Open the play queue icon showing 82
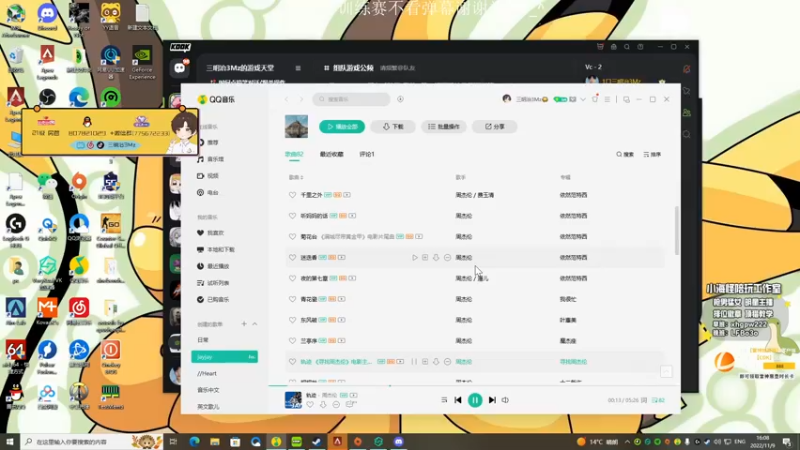 click(658, 401)
